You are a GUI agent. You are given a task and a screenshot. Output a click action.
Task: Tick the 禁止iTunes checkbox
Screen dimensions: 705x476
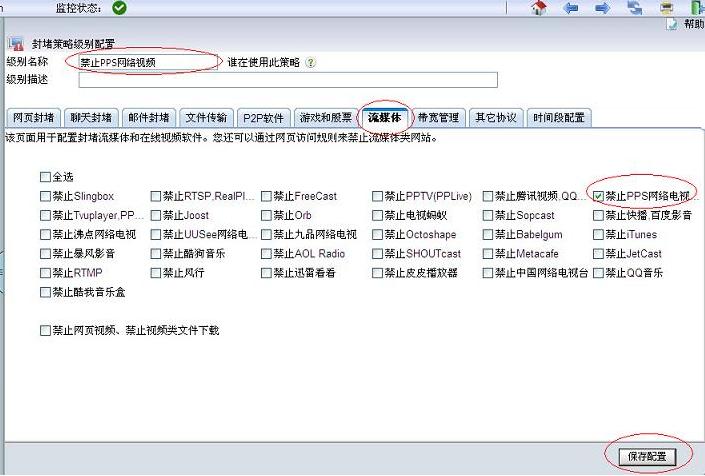(598, 235)
